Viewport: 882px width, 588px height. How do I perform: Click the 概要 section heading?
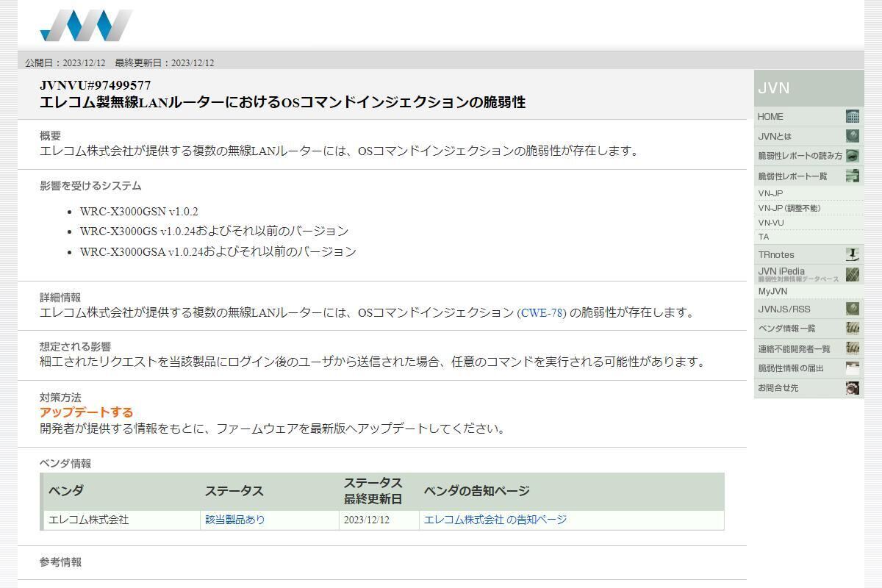click(50, 136)
